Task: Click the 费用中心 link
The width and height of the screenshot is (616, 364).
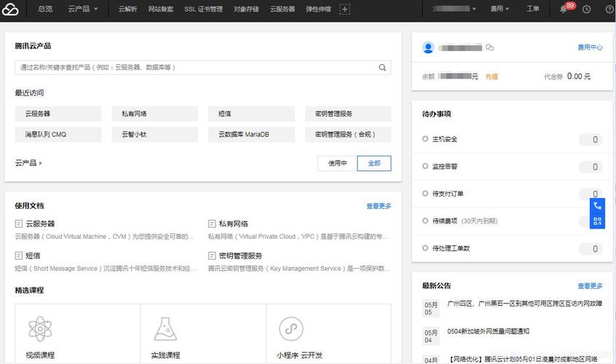Action: [x=590, y=47]
